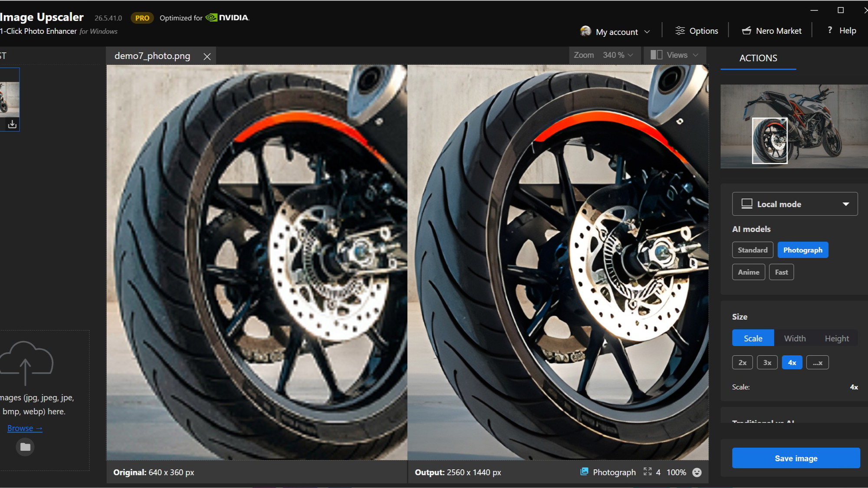This screenshot has width=868, height=488.
Task: Switch to the Width size tab
Action: (x=795, y=338)
